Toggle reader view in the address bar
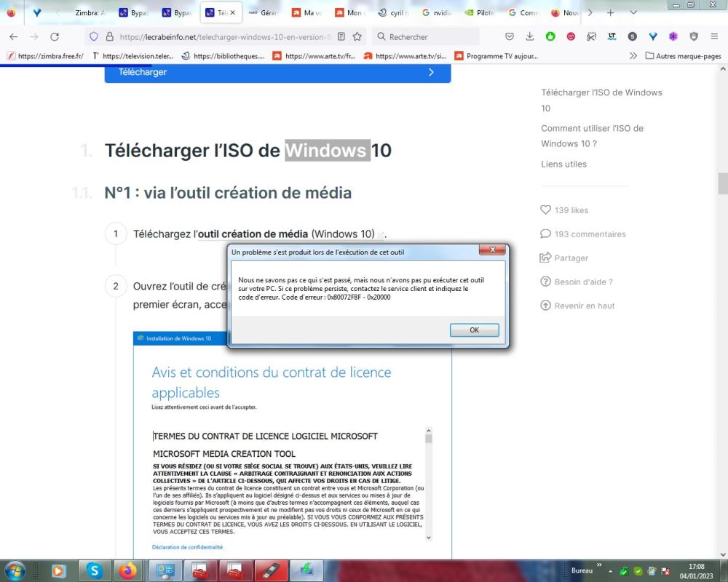728x582 pixels. [x=341, y=36]
